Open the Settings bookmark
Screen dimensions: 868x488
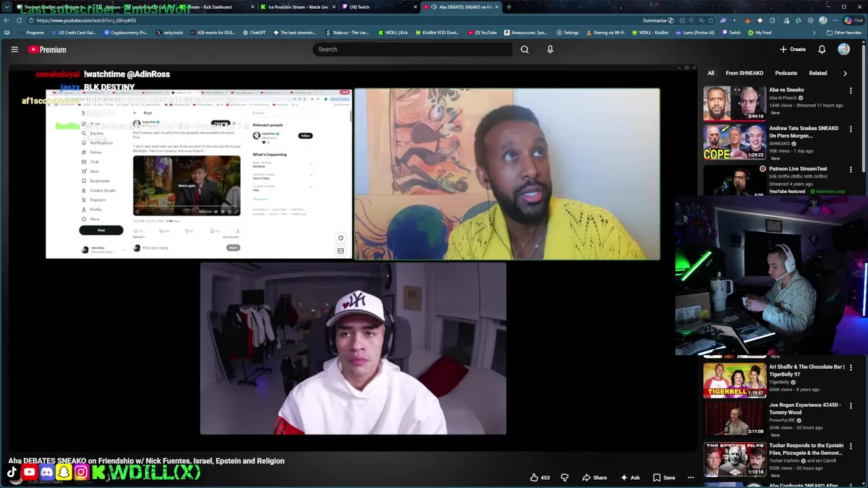568,33
